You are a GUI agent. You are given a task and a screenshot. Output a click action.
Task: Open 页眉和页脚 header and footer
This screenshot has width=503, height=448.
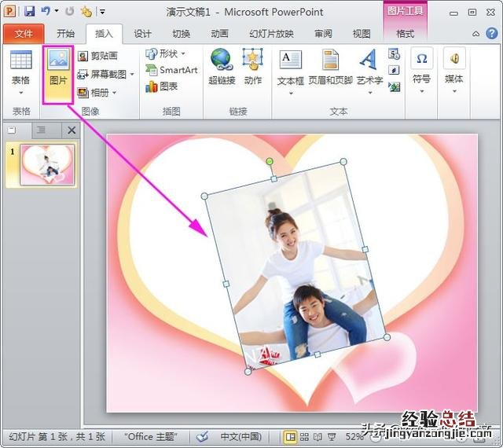pyautogui.click(x=330, y=67)
